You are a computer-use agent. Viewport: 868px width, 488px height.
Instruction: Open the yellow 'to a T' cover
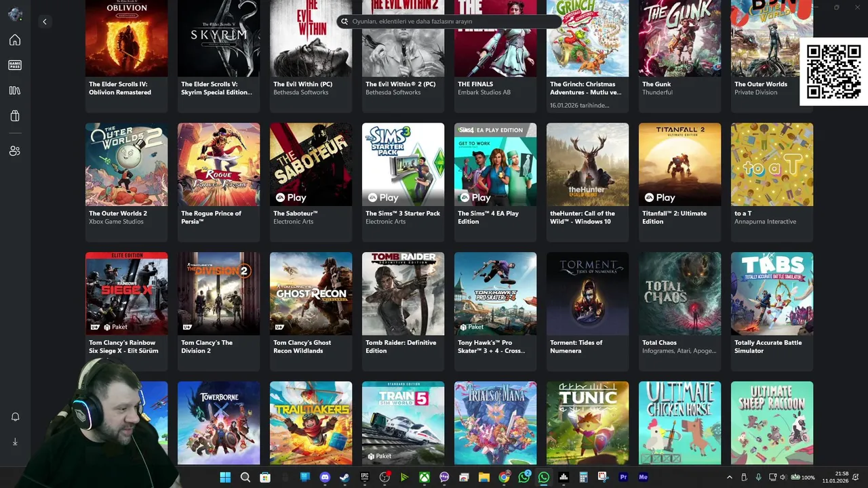(x=772, y=164)
